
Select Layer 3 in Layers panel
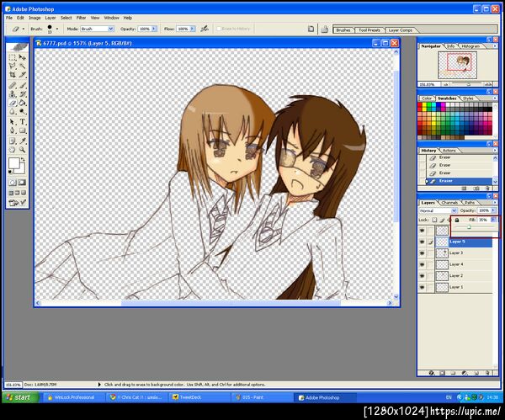[464, 253]
